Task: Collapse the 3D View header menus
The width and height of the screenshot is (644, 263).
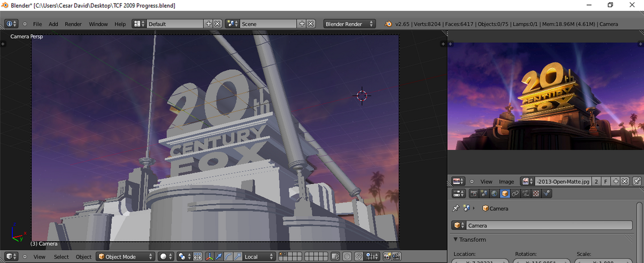Action: pos(25,256)
